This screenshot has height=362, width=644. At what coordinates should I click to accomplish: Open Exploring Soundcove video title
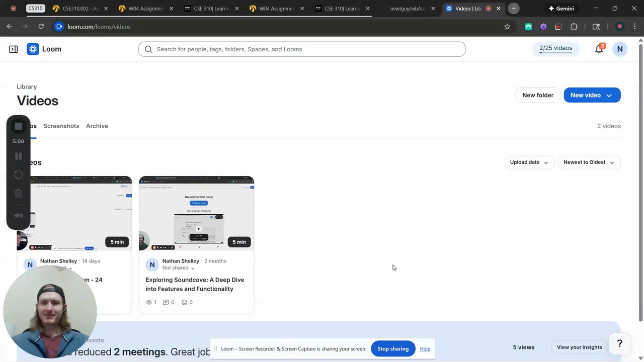tap(195, 285)
